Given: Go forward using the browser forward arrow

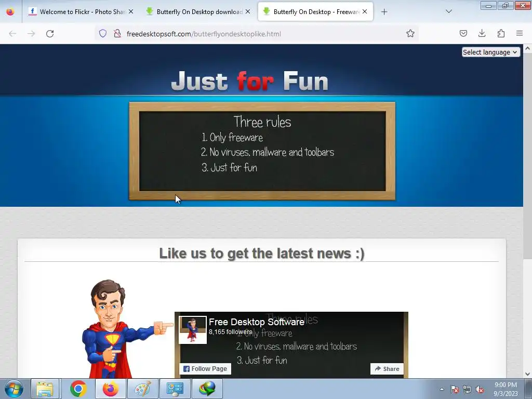Looking at the screenshot, I should click(31, 34).
